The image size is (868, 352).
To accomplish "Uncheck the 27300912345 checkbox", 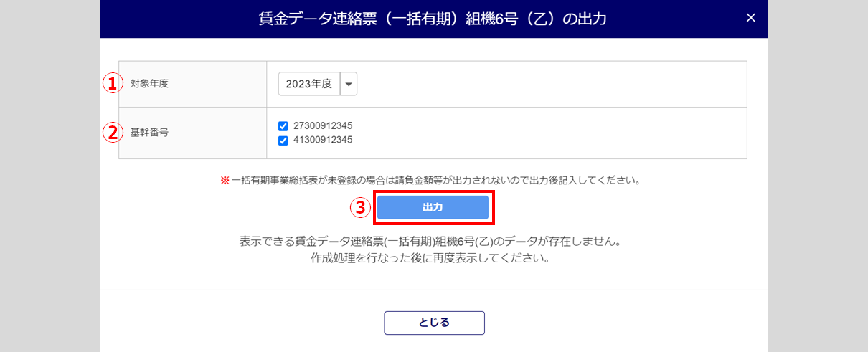I will coord(283,126).
